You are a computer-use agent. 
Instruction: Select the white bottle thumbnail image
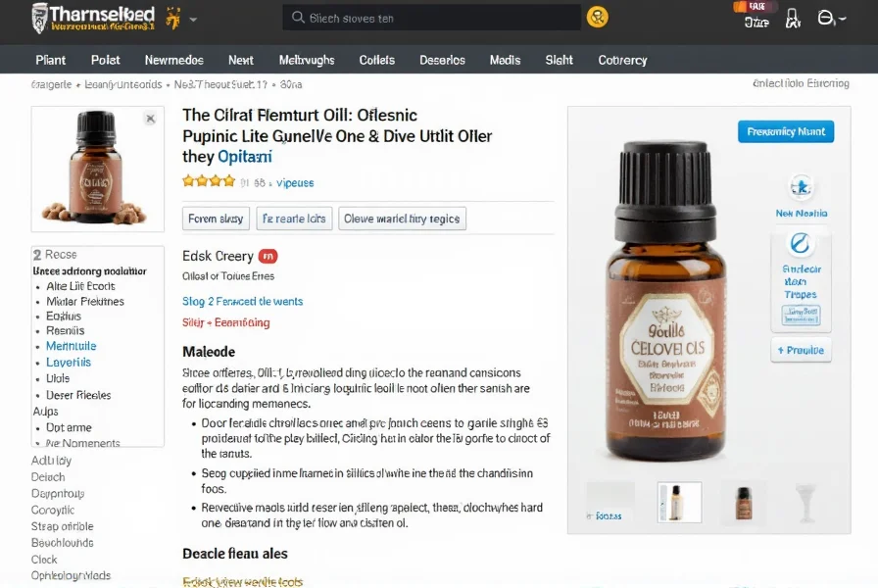(x=679, y=502)
